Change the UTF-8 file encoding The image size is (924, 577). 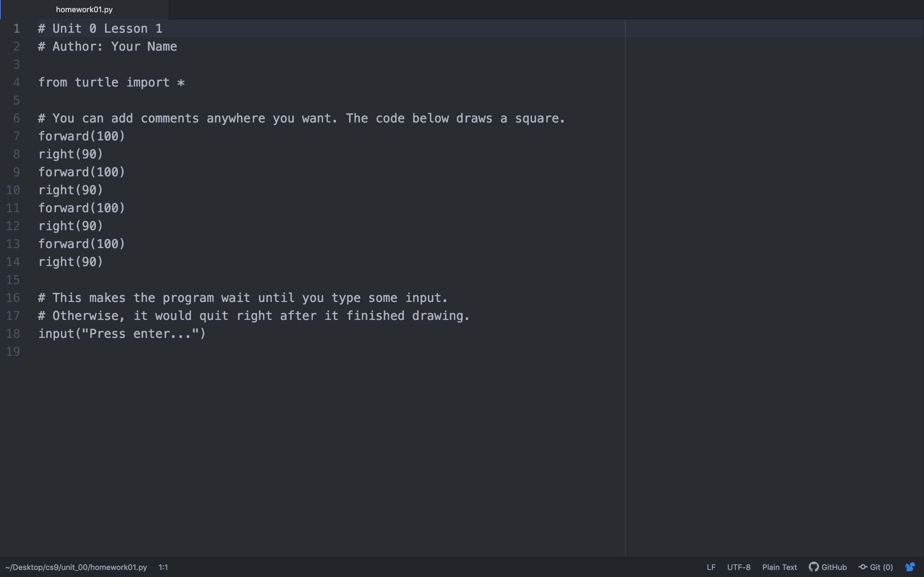point(739,567)
